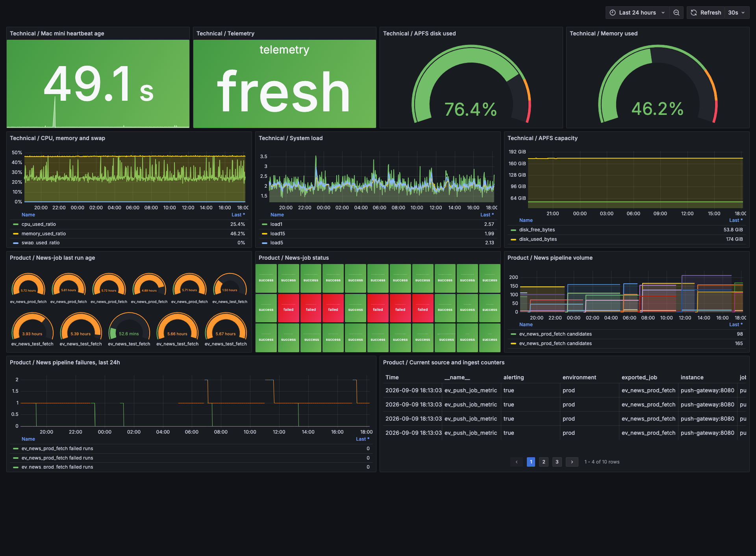Go to the previous table page arrow
The width and height of the screenshot is (756, 556).
point(517,462)
